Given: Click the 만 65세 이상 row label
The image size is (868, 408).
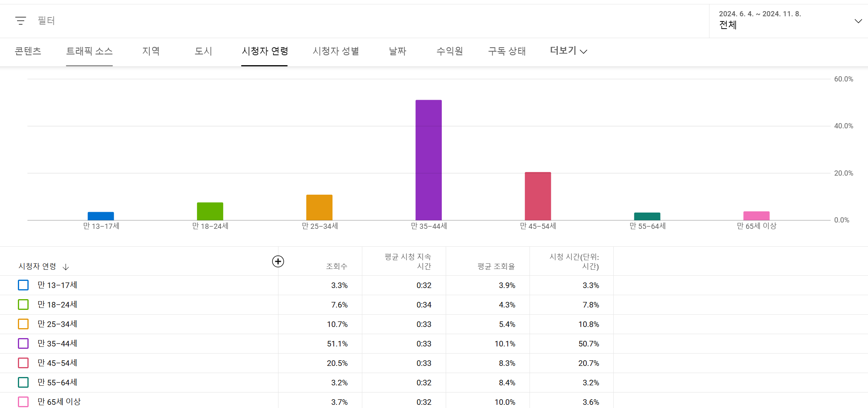Looking at the screenshot, I should click(59, 402).
